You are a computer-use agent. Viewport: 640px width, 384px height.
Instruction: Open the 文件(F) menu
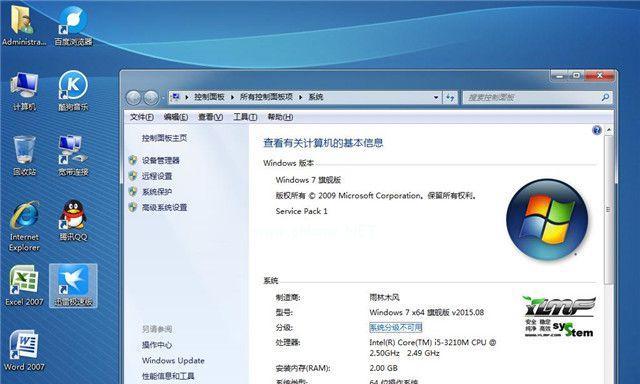click(x=142, y=117)
